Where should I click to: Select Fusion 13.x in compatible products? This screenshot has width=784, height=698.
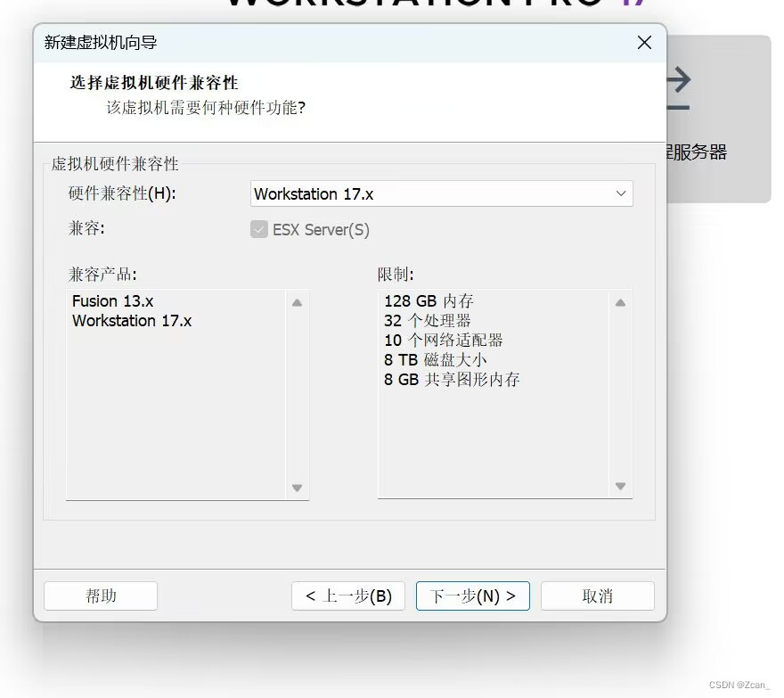pyautogui.click(x=112, y=301)
